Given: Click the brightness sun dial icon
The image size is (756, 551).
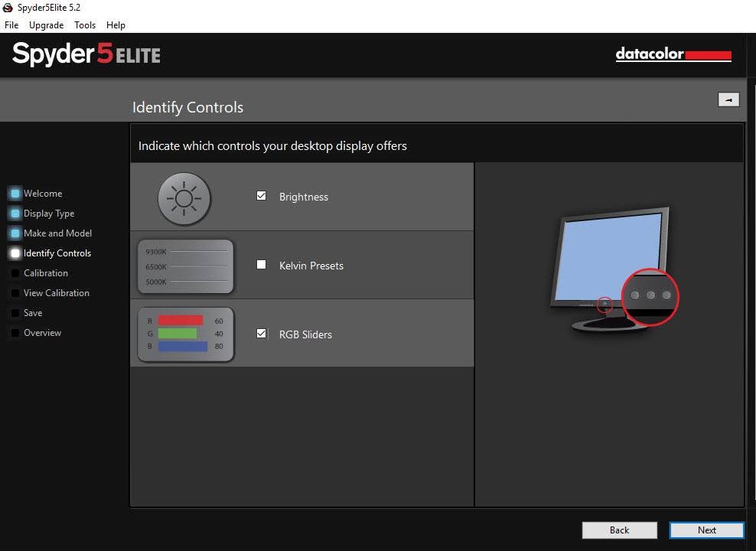Looking at the screenshot, I should pyautogui.click(x=184, y=198).
